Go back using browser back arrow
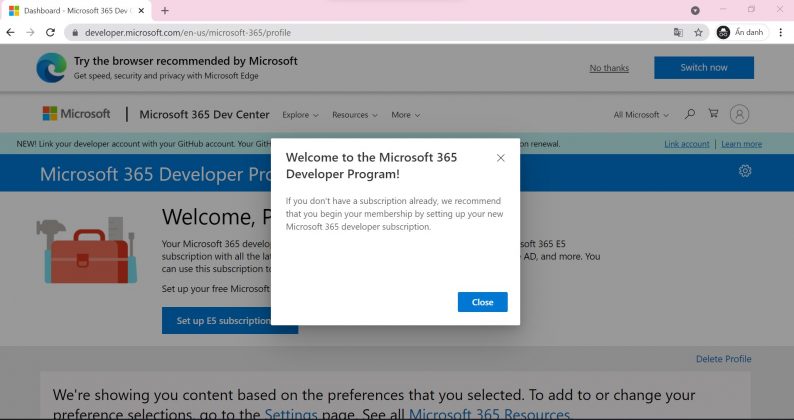 coord(11,32)
